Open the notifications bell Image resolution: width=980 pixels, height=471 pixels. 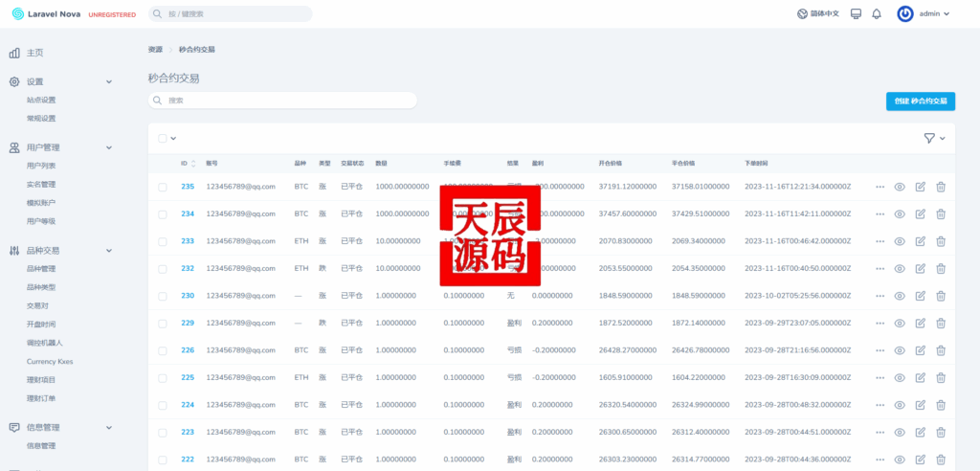(x=877, y=13)
